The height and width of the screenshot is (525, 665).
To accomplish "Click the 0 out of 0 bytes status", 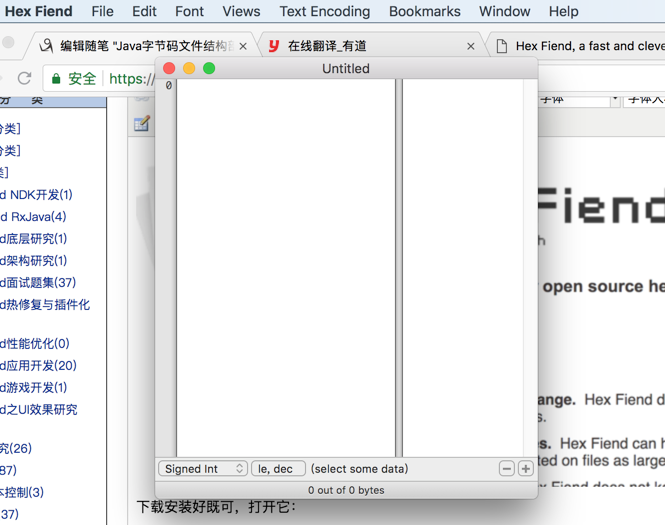I will 346,490.
